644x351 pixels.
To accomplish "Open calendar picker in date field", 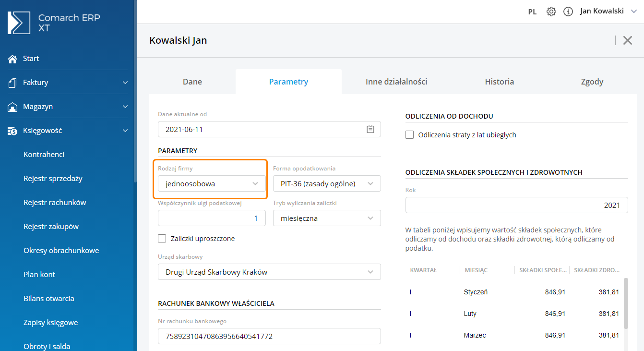I will (370, 129).
